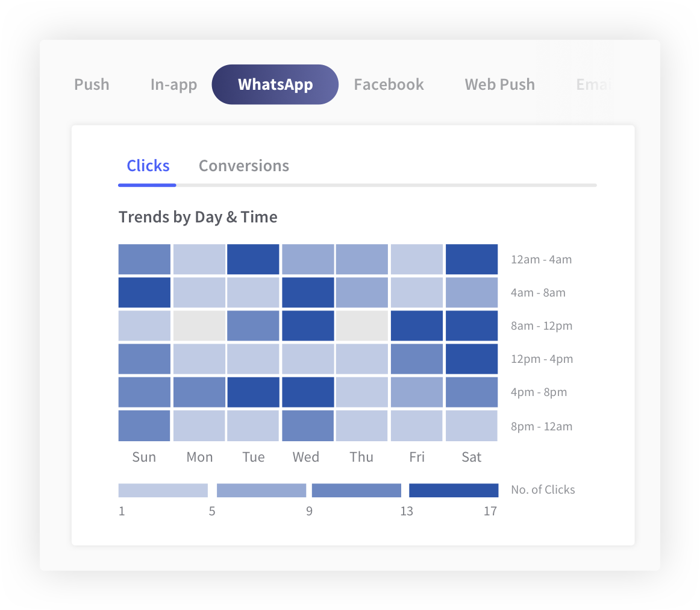Click the Sun 12pm - 4pm heatmap cell
The height and width of the screenshot is (610, 700).
144,359
